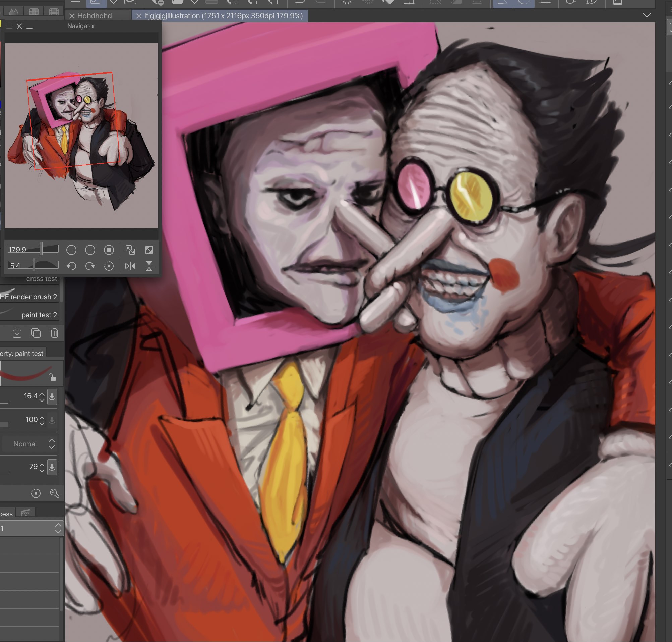Screen dimensions: 672x642
Task: Click the Navigator rotation slider handle
Action: (x=34, y=265)
